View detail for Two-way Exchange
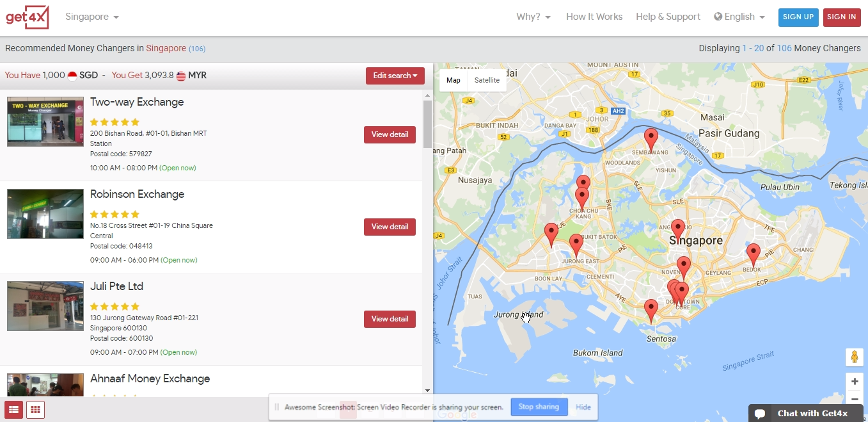The width and height of the screenshot is (868, 422). (x=390, y=134)
